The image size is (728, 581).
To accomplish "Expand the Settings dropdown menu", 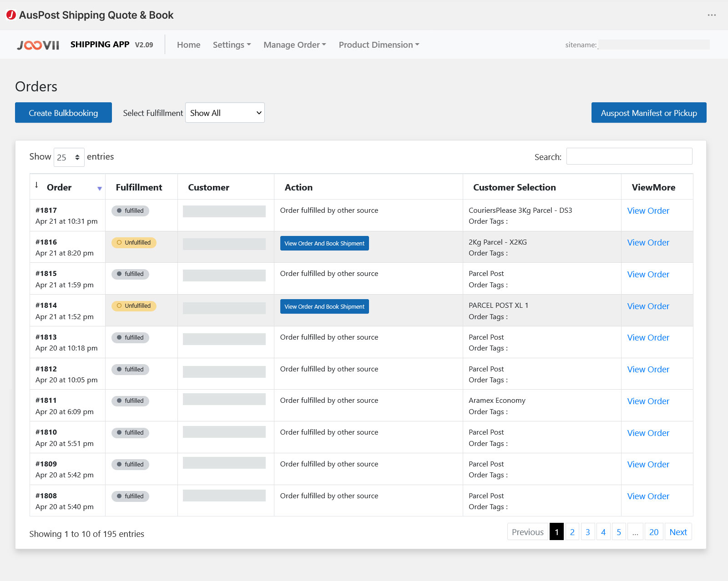I will (232, 45).
